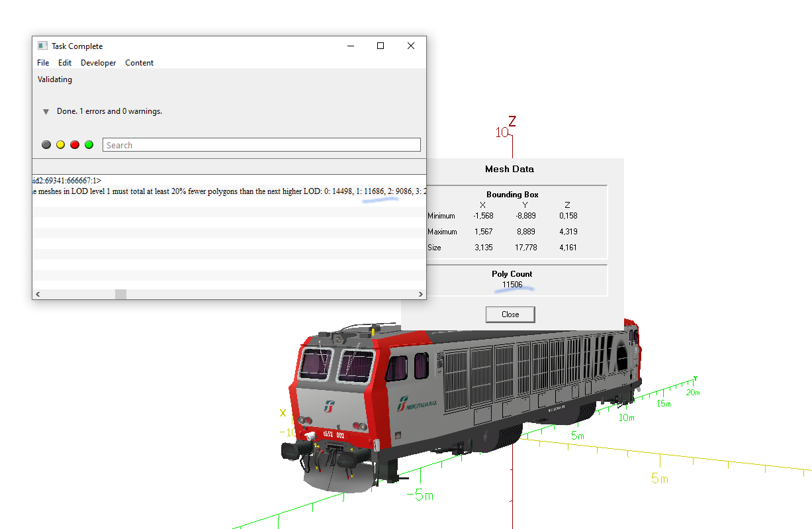The height and width of the screenshot is (529, 812).
Task: Select the LOD polygon error message row
Action: point(229,191)
